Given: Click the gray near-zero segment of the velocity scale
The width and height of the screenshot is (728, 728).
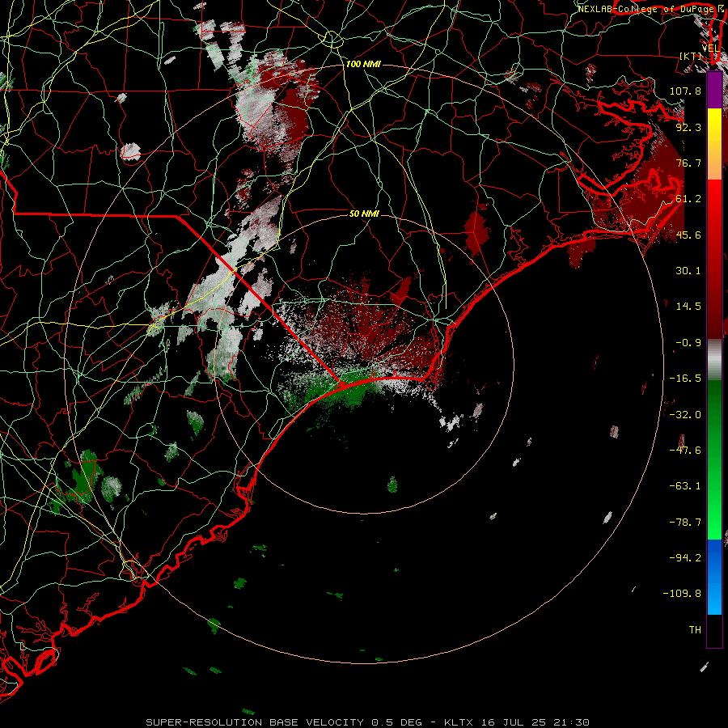Looking at the screenshot, I should point(714,360).
